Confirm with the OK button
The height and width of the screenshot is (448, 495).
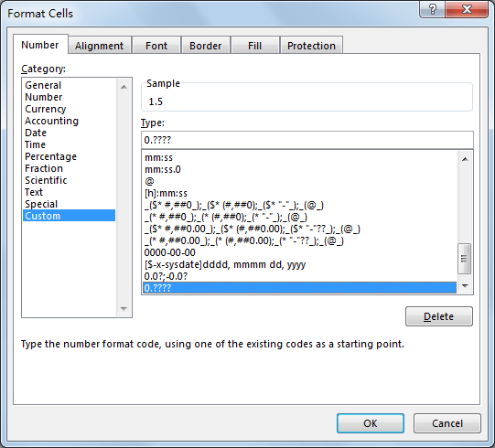[371, 423]
